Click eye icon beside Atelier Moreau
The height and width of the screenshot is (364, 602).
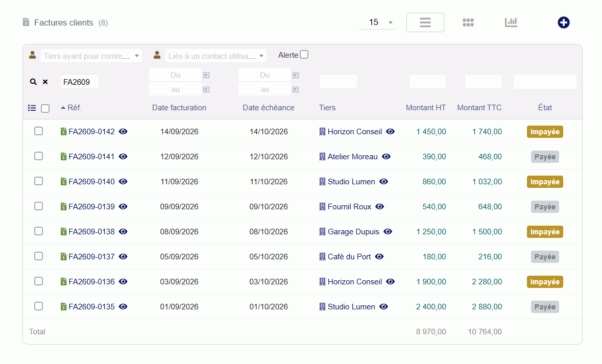pos(386,157)
